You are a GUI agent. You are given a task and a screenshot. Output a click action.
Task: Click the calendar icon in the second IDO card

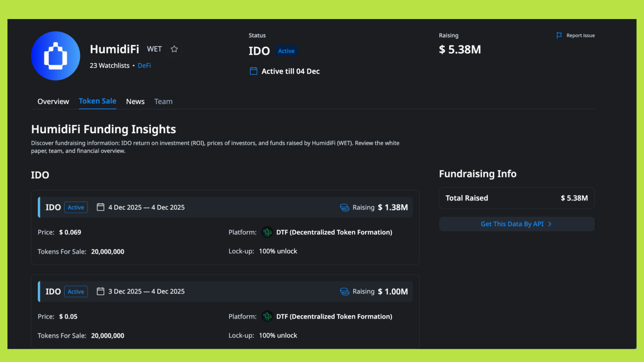point(100,291)
